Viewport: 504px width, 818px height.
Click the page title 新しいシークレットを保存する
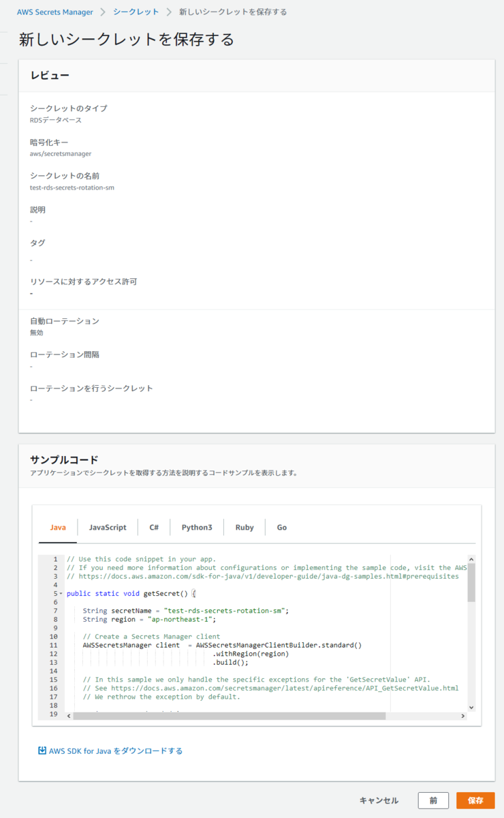(127, 40)
